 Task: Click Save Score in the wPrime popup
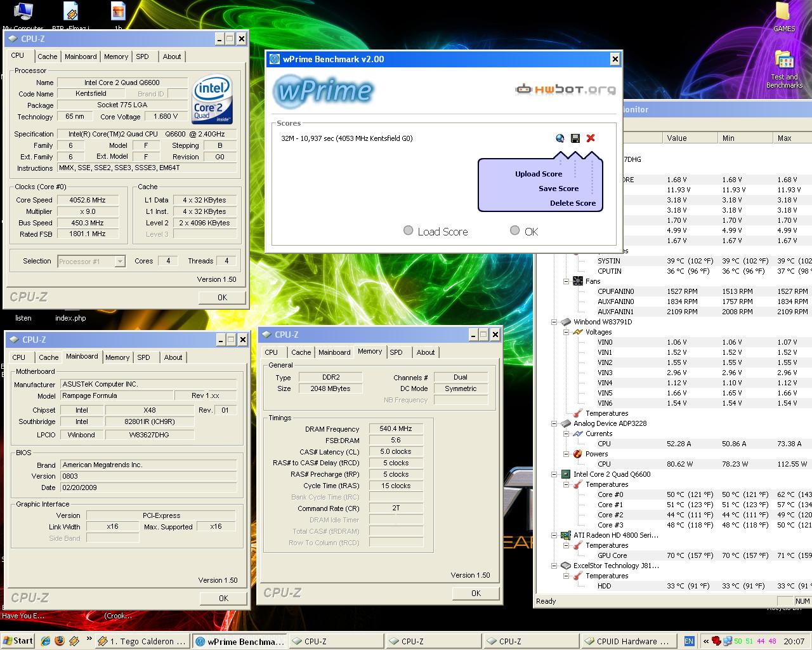point(558,189)
